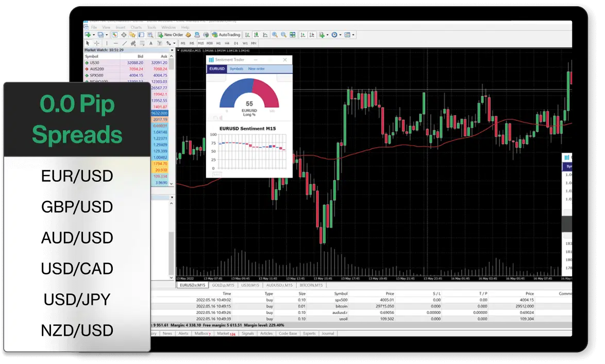605x364 pixels.
Task: Open the Charts menu
Action: point(136,27)
